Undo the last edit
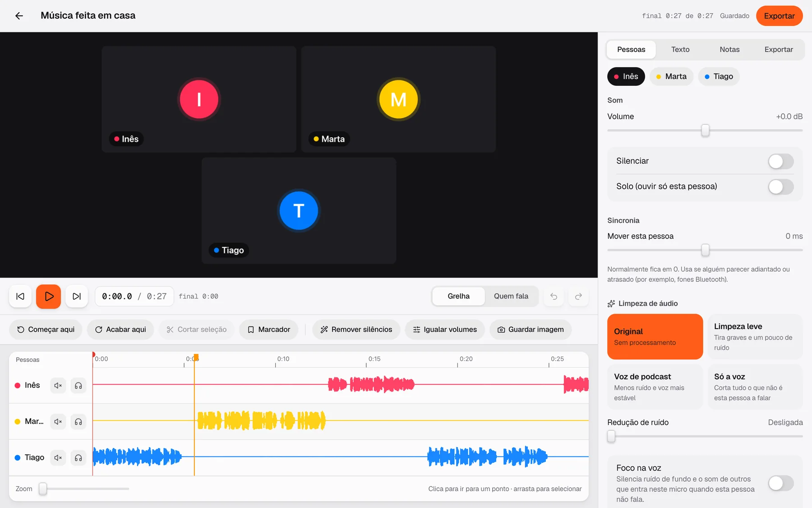The height and width of the screenshot is (508, 812). (x=554, y=296)
